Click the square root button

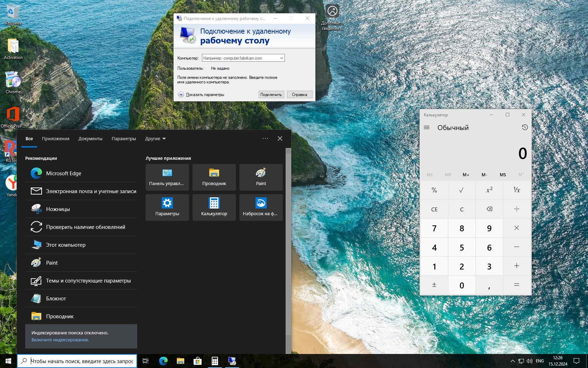coord(461,190)
